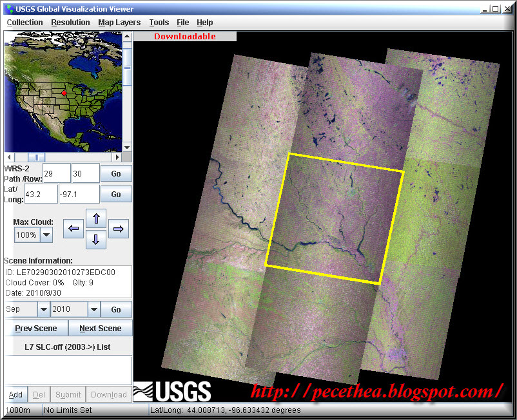The width and height of the screenshot is (517, 420).
Task: Click the Add button to add the scene
Action: (15, 394)
